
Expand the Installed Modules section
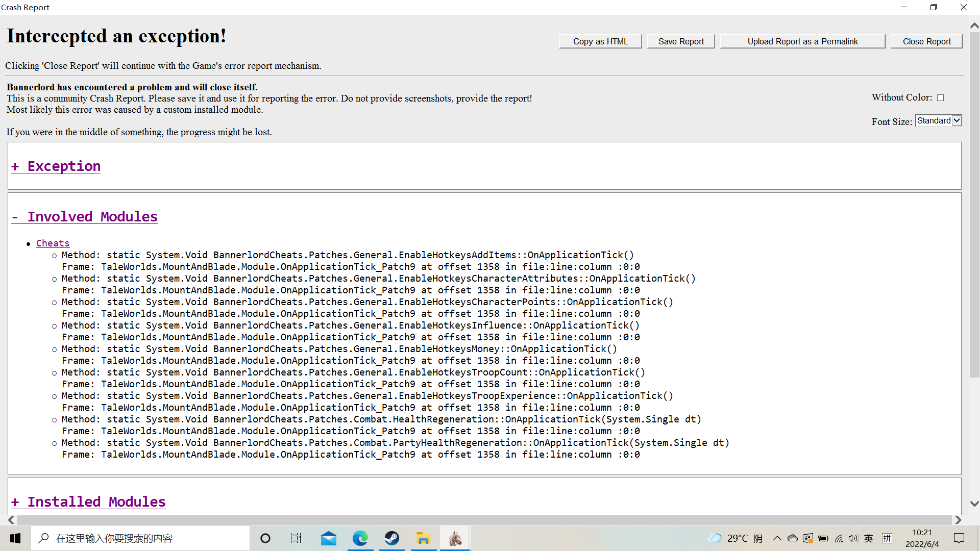point(88,502)
